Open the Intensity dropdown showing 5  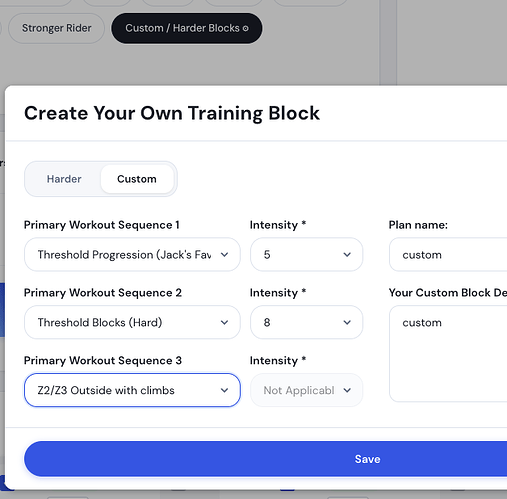(x=306, y=255)
